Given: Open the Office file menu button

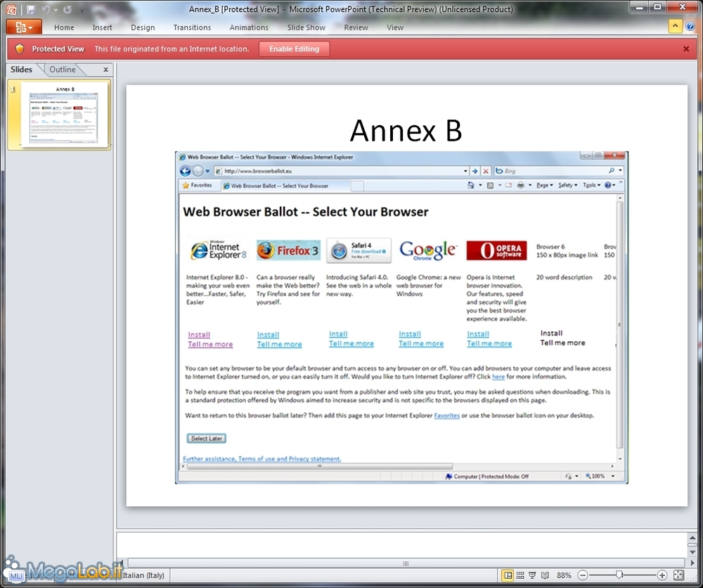Looking at the screenshot, I should pos(24,27).
